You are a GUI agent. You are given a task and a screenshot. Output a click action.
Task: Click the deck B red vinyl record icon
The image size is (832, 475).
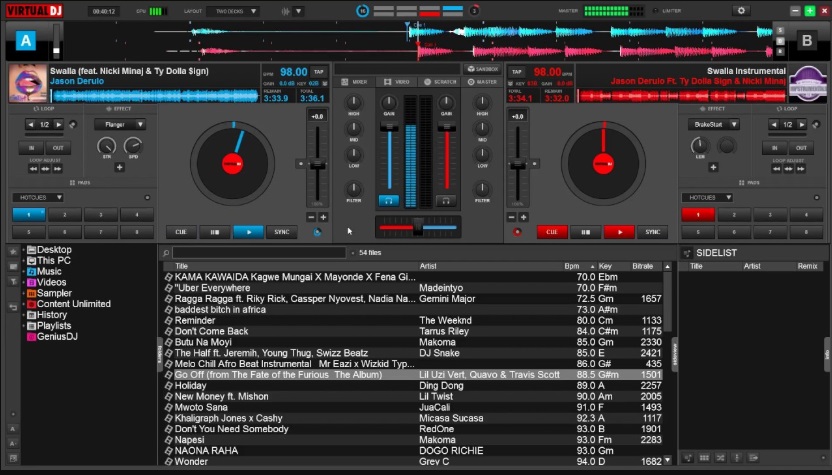tap(517, 232)
